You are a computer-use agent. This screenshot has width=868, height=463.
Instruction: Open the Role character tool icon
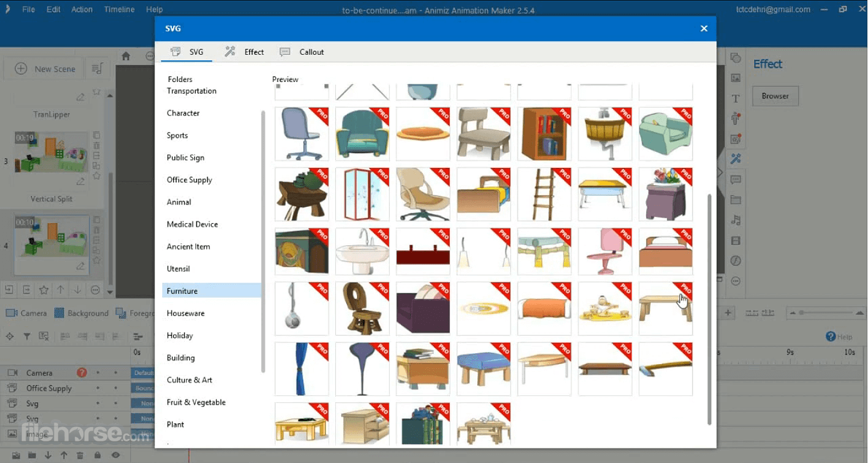pos(735,118)
